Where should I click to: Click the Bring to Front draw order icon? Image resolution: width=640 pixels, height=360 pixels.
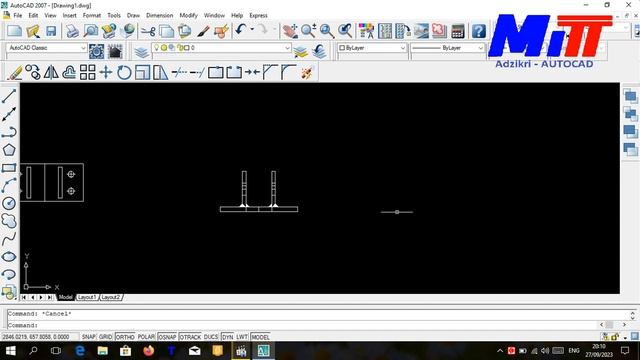pos(631,97)
